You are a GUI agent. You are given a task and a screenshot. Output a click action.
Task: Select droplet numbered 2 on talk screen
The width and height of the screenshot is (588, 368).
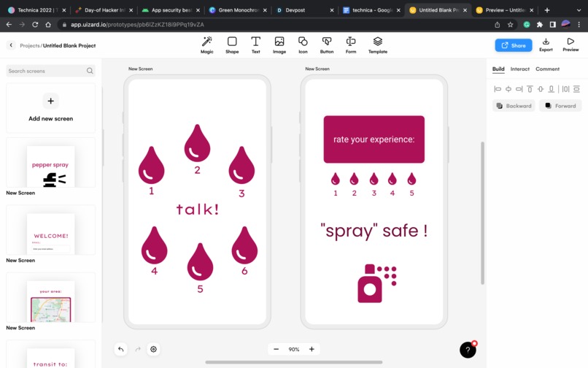click(197, 143)
